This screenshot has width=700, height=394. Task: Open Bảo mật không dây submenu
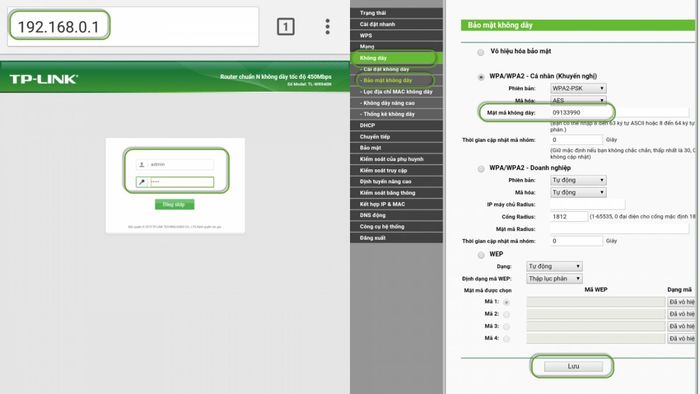click(x=396, y=80)
